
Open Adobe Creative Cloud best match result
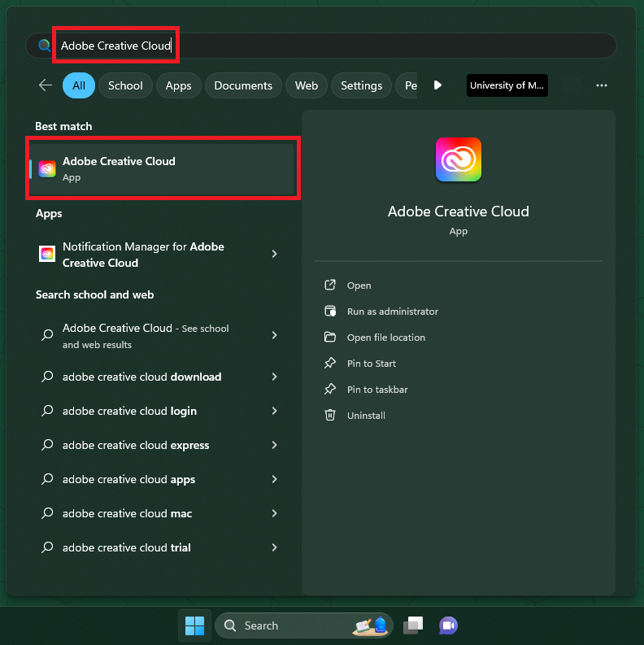coord(163,169)
